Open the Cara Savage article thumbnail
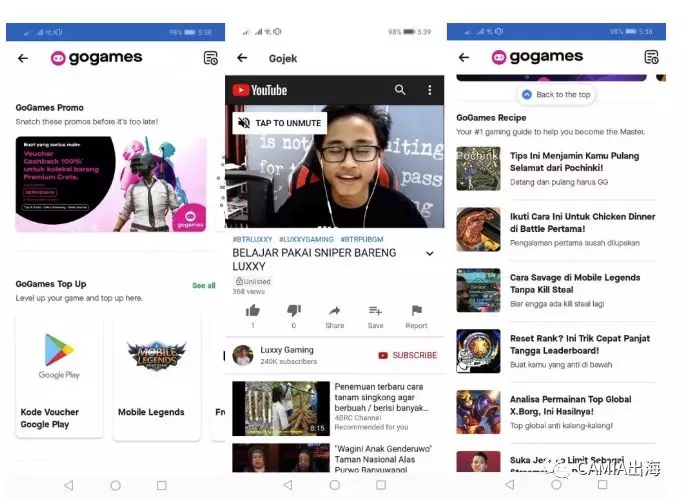The height and width of the screenshot is (498, 682). 478,290
